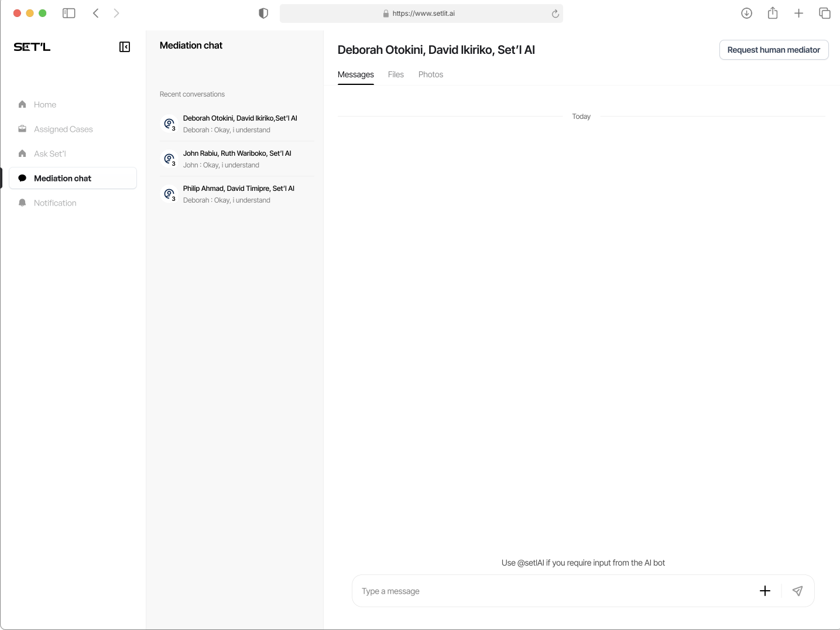Click the browser reload icon
The image size is (840, 630).
click(x=555, y=13)
